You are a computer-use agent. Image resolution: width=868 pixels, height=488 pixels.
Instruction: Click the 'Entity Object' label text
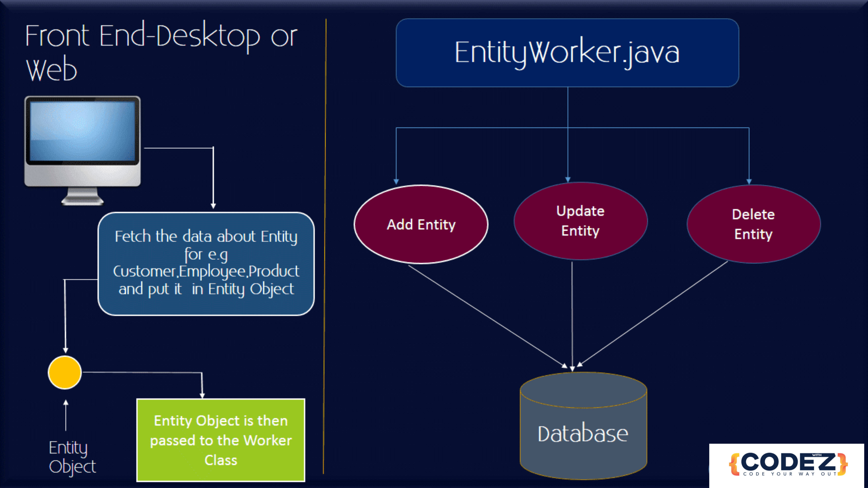tap(72, 457)
